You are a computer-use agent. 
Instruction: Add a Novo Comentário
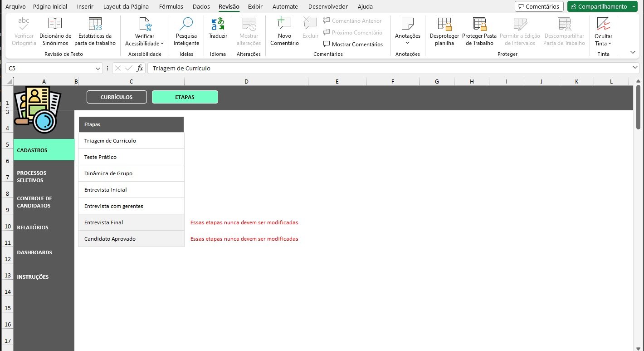point(284,31)
